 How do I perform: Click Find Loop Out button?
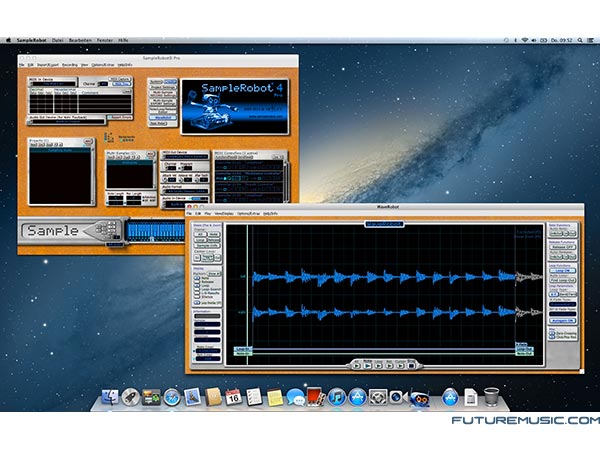tap(562, 280)
